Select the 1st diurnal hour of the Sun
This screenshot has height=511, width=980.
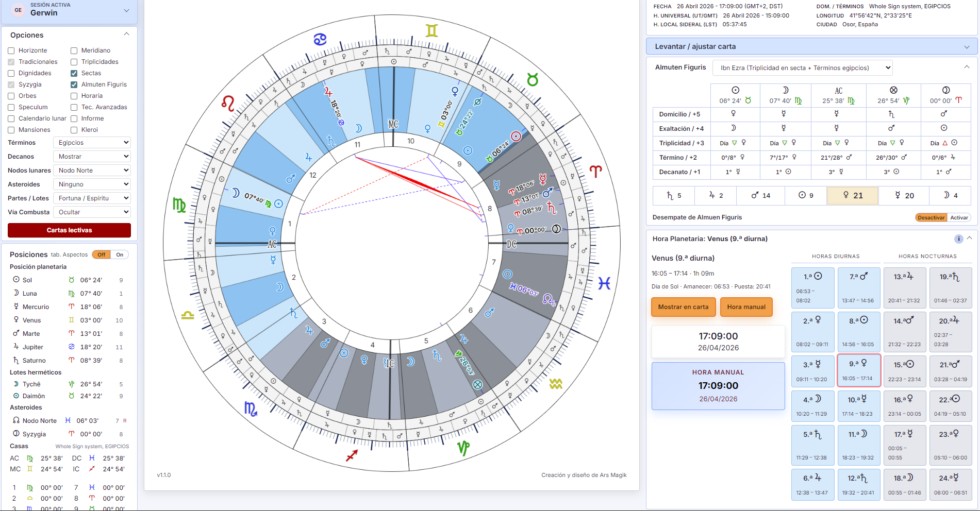pyautogui.click(x=813, y=287)
